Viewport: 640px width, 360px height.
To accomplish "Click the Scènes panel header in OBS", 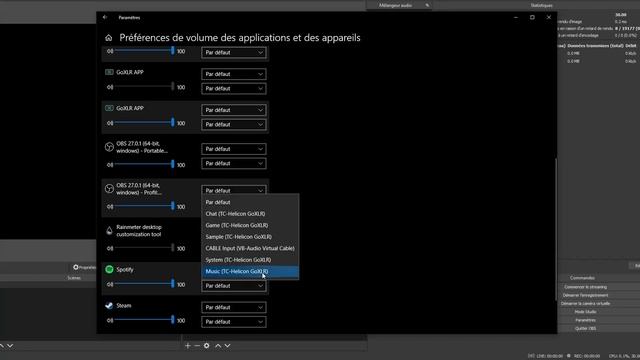I will (74, 278).
